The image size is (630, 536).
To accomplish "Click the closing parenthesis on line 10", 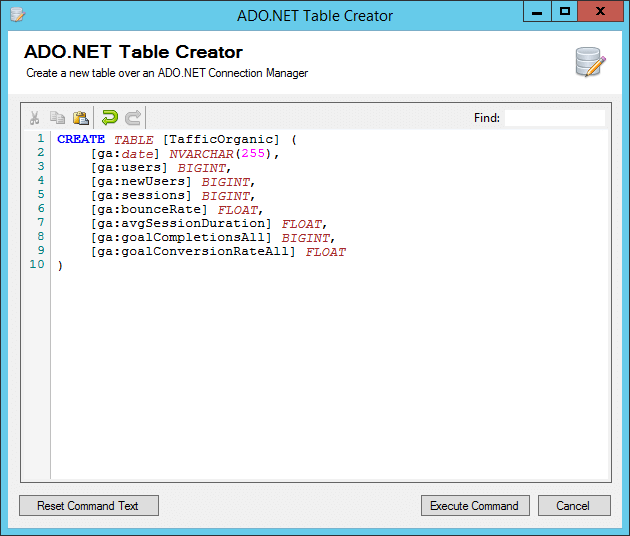I will coord(60,266).
